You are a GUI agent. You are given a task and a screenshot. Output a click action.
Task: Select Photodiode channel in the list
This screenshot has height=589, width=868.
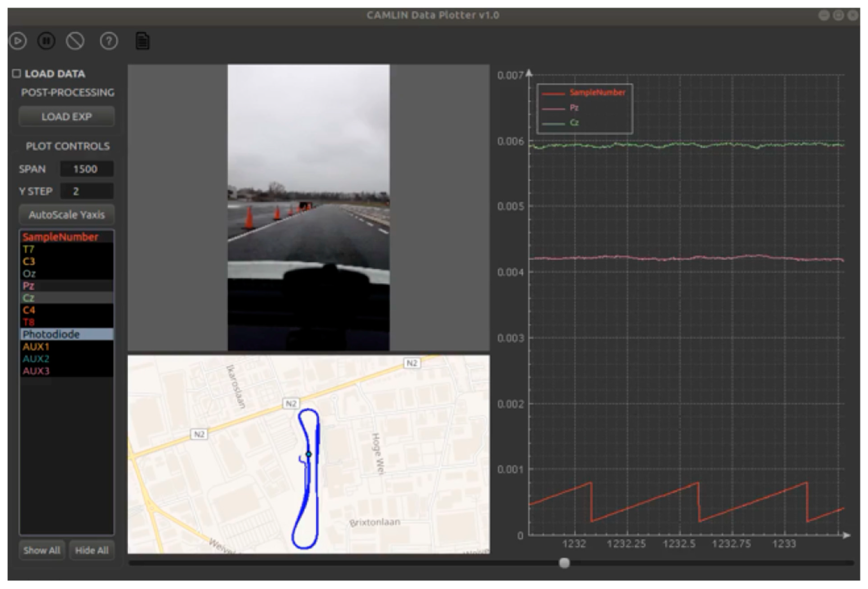66,334
